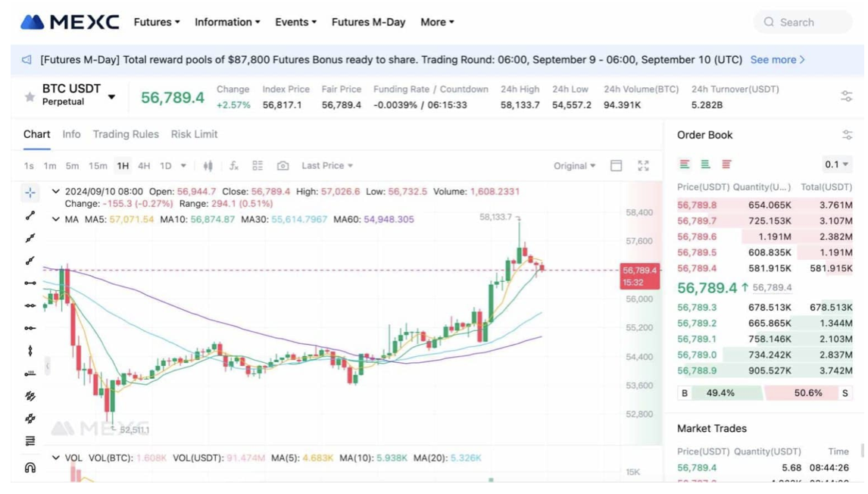Screen dimensions: 868x494
Task: Open the Trading Rules tab
Action: tap(126, 135)
